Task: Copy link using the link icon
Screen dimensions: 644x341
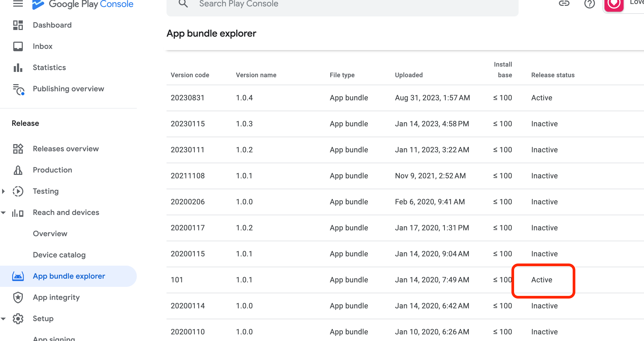Action: point(564,3)
